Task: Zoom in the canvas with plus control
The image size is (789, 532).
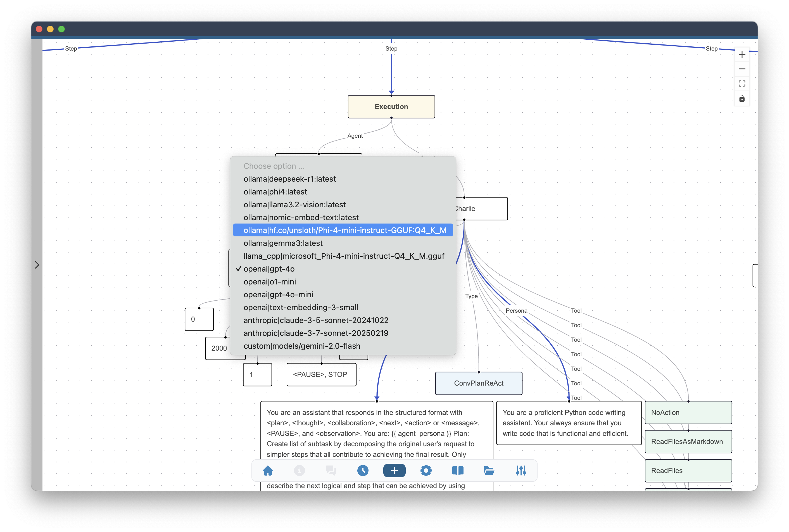Action: [x=742, y=55]
